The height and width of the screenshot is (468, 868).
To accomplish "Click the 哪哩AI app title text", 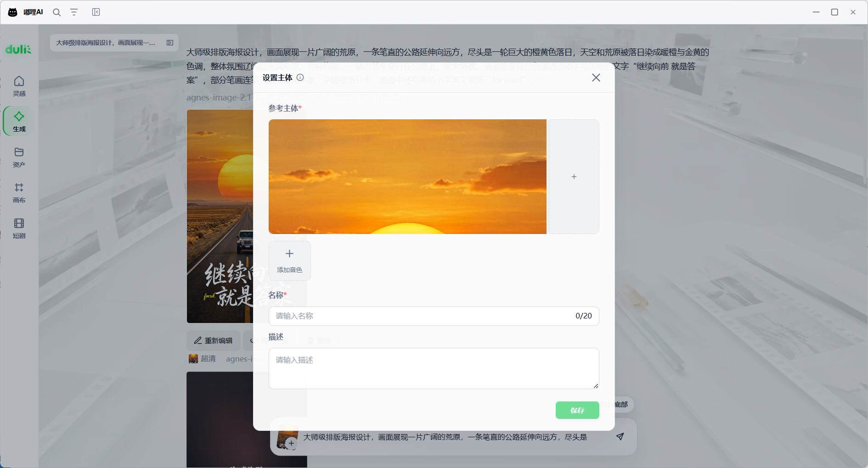I will [x=33, y=12].
